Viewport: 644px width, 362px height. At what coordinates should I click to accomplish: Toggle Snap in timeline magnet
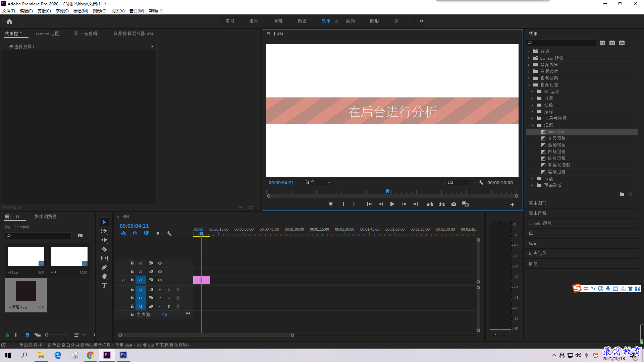(x=135, y=233)
